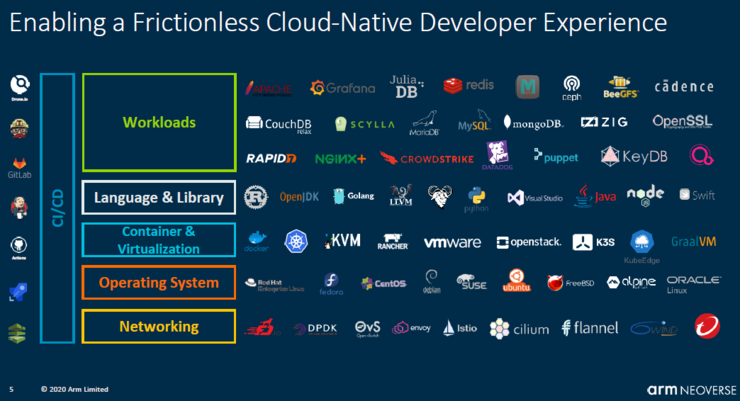Image resolution: width=740 pixels, height=401 pixels.
Task: Click the docker whale logo
Action: [258, 241]
